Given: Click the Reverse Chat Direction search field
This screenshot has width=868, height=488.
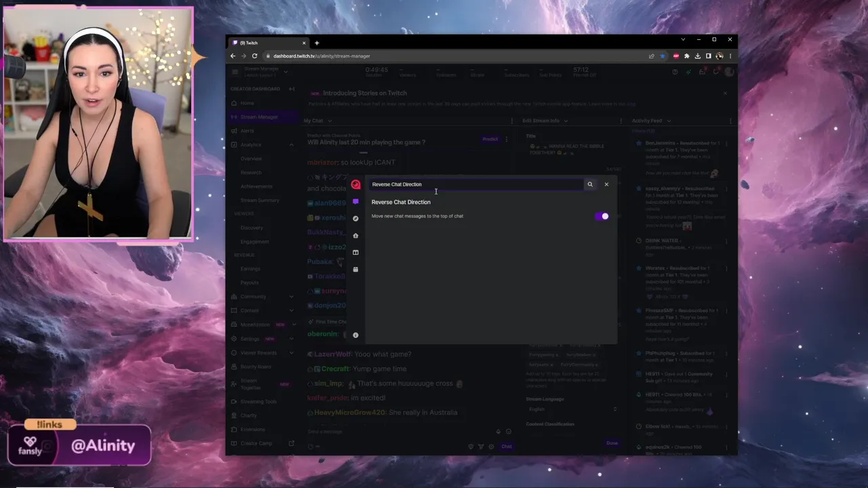Looking at the screenshot, I should point(476,184).
